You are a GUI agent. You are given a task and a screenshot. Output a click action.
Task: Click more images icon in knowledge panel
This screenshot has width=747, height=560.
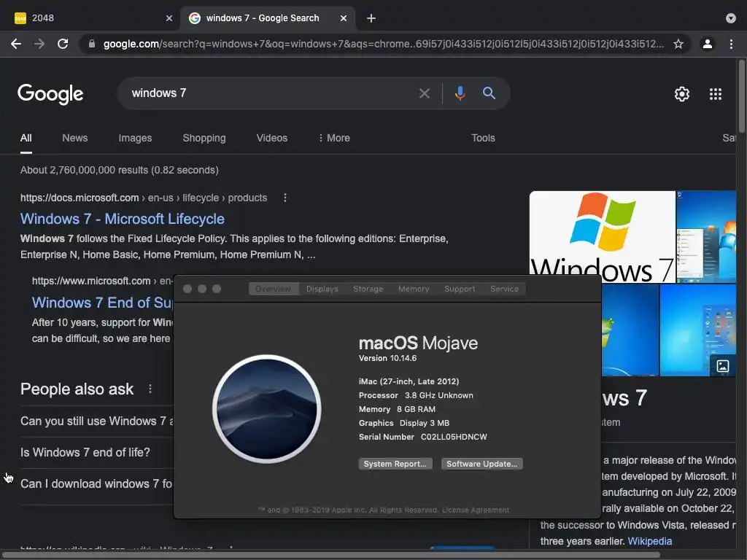click(723, 366)
